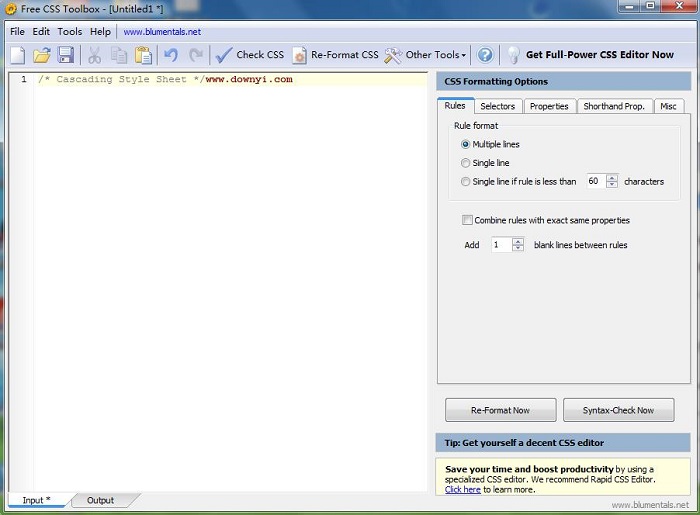Click the New file icon
The image size is (700, 515).
pyautogui.click(x=17, y=55)
